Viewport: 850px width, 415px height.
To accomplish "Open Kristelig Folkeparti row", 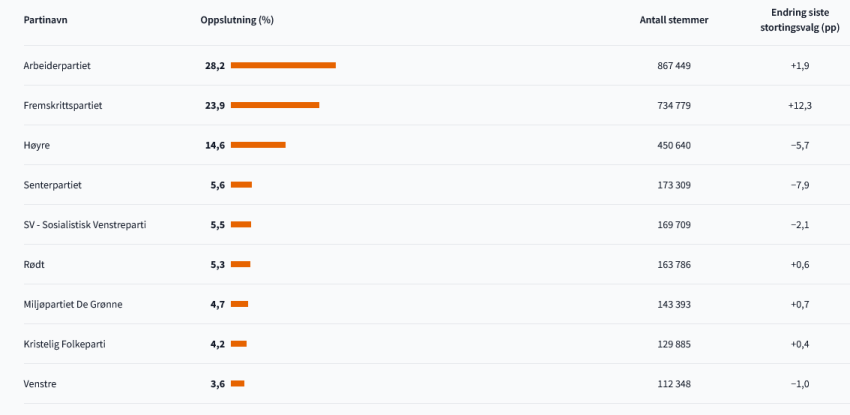I will pyautogui.click(x=65, y=344).
